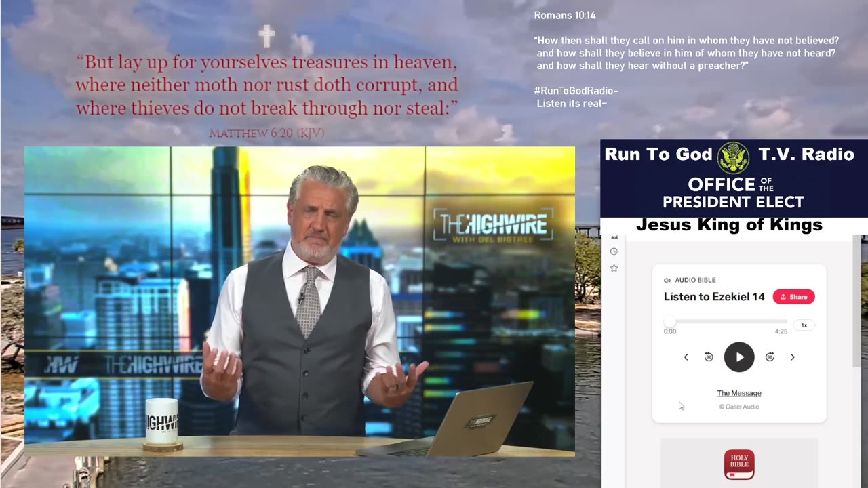Screen dimensions: 868x488
Task: Click the audio progress slider handle
Action: [x=670, y=322]
